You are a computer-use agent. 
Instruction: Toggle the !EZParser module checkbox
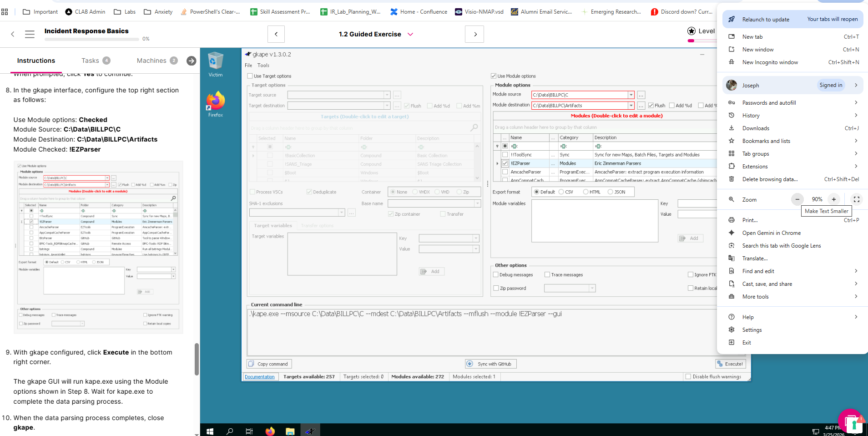(505, 163)
